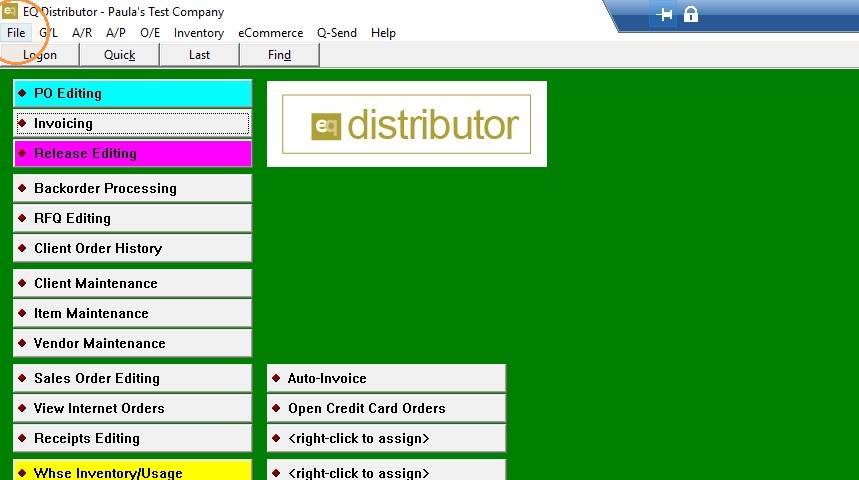
Task: Open PO Editing
Action: pos(133,93)
